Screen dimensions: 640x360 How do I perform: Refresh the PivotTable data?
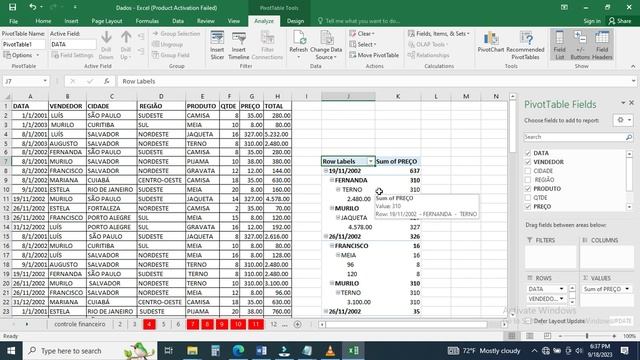[x=298, y=45]
